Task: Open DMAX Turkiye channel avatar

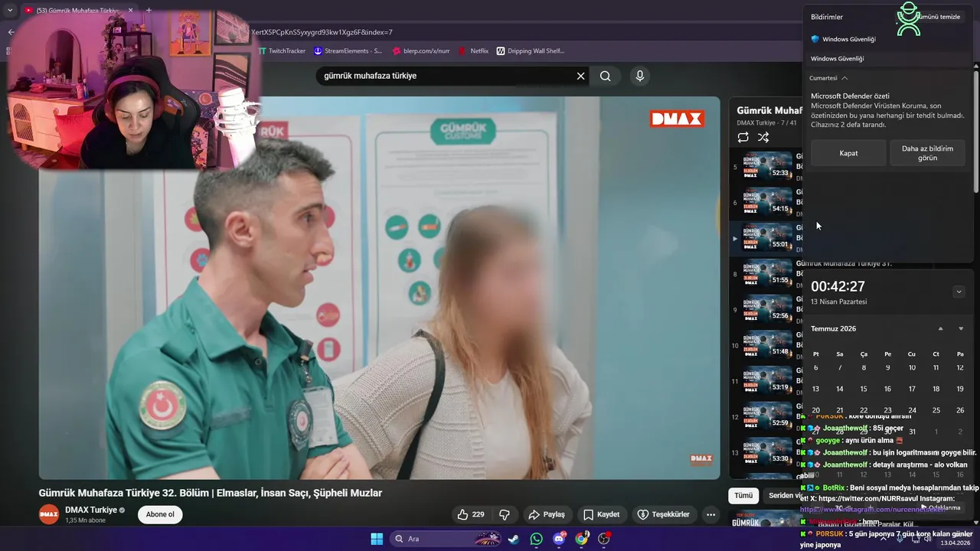Action: coord(49,514)
